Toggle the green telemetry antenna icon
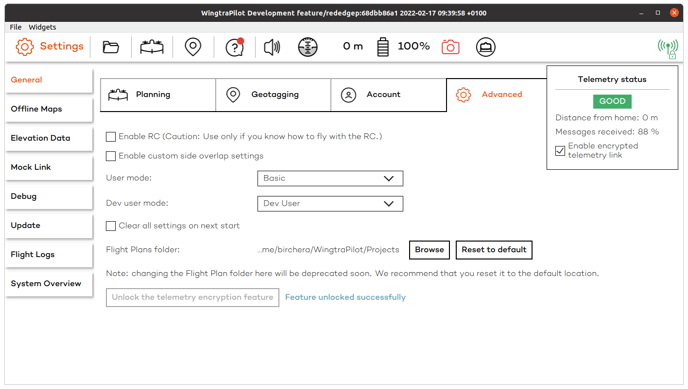The height and width of the screenshot is (389, 688). [668, 49]
